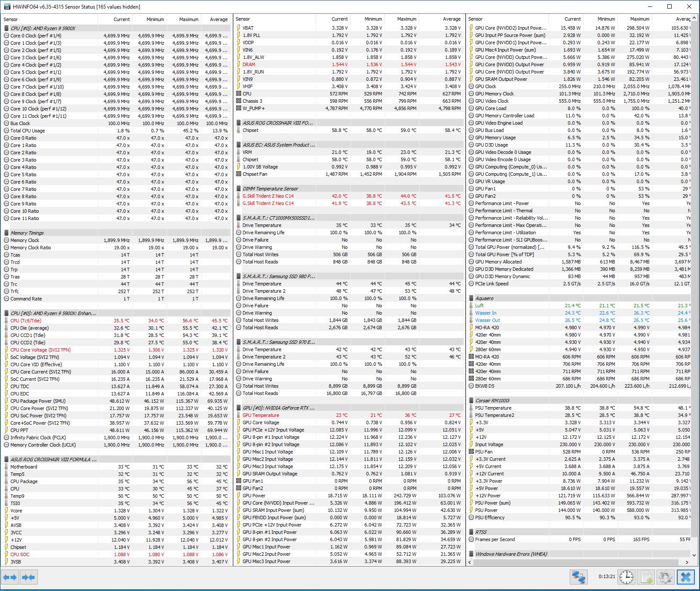Click the fan icon beside PSU Fan
The image size is (700, 591).
pyautogui.click(x=471, y=452)
